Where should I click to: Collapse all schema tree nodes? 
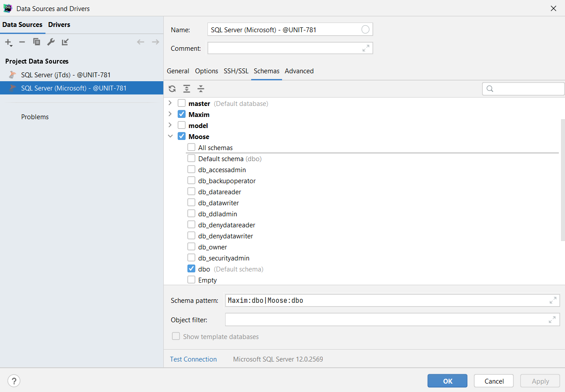click(201, 89)
